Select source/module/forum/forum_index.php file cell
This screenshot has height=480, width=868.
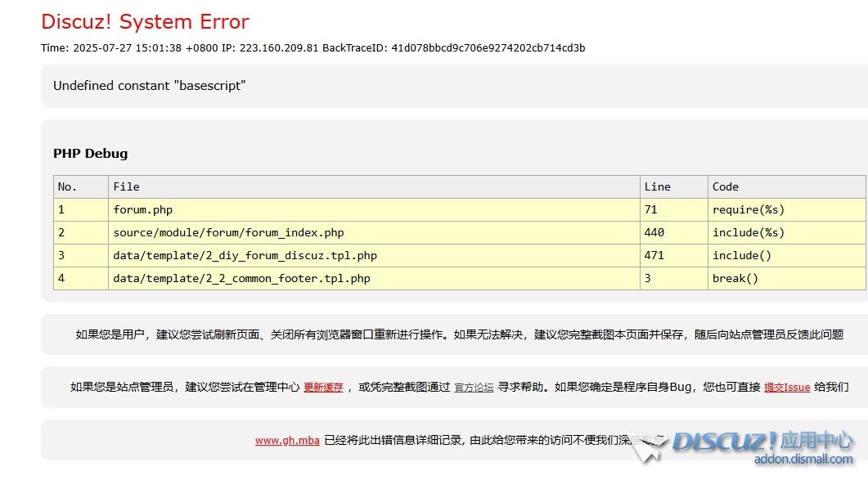click(374, 232)
